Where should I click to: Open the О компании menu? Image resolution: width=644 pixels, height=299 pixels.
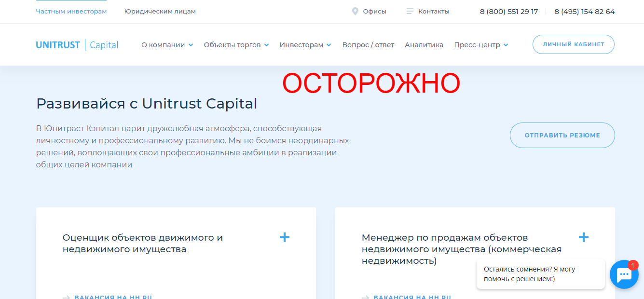163,45
